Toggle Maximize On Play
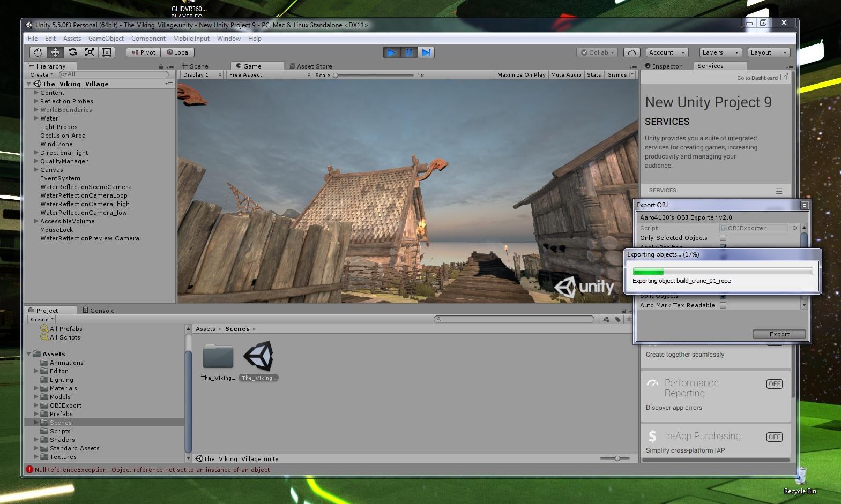Viewport: 841px width, 504px height. coord(521,75)
